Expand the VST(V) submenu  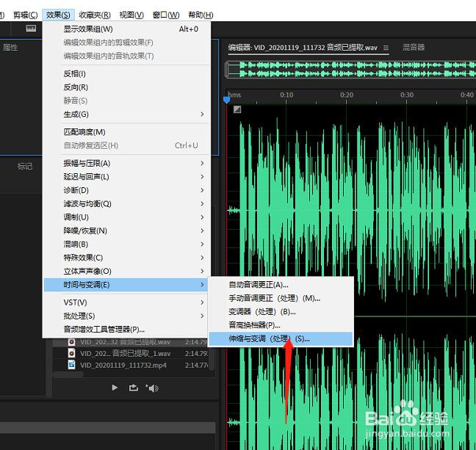126,302
